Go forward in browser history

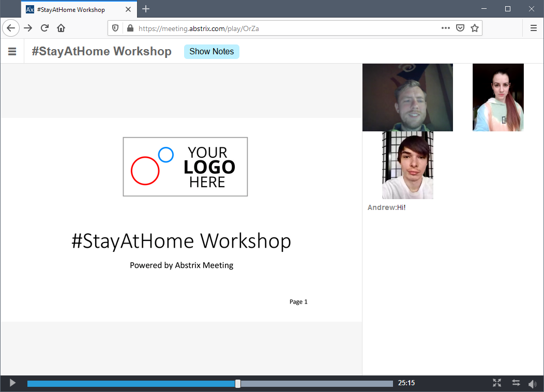[28, 28]
